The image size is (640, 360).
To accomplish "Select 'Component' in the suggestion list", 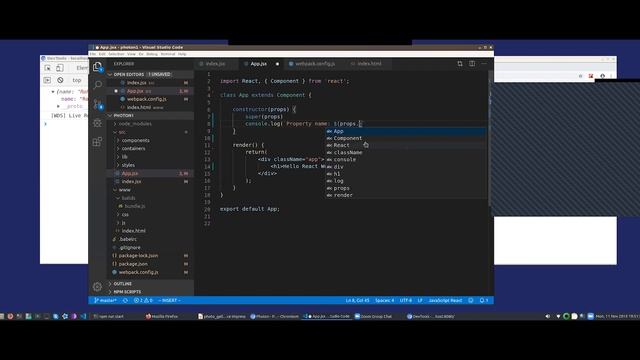I will coord(406,138).
